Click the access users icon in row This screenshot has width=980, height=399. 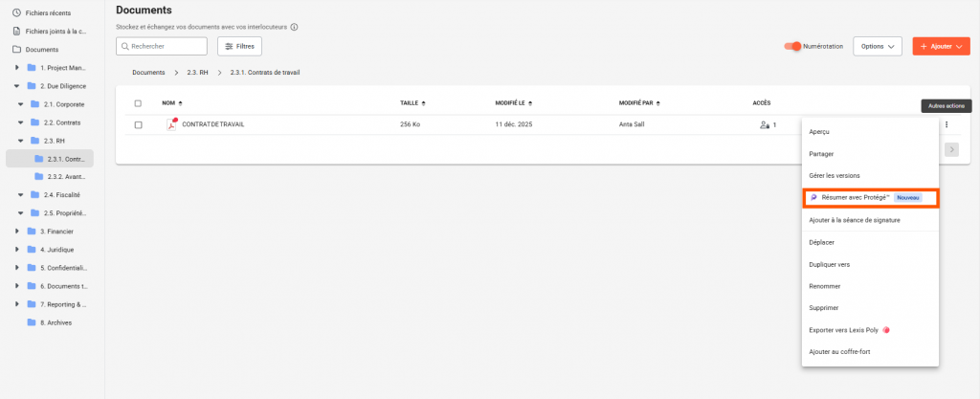pos(765,124)
